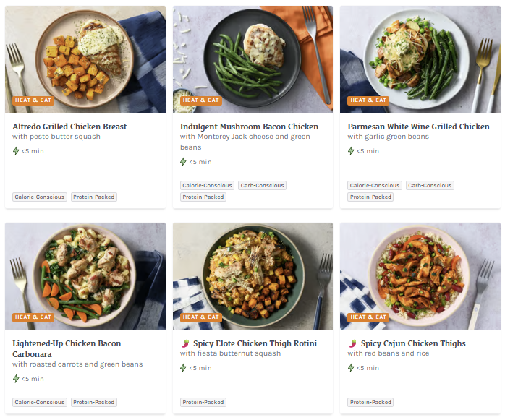Click lightning icon under Parmesan White Wine Chicken
Image resolution: width=505 pixels, height=420 pixels.
pyautogui.click(x=351, y=151)
